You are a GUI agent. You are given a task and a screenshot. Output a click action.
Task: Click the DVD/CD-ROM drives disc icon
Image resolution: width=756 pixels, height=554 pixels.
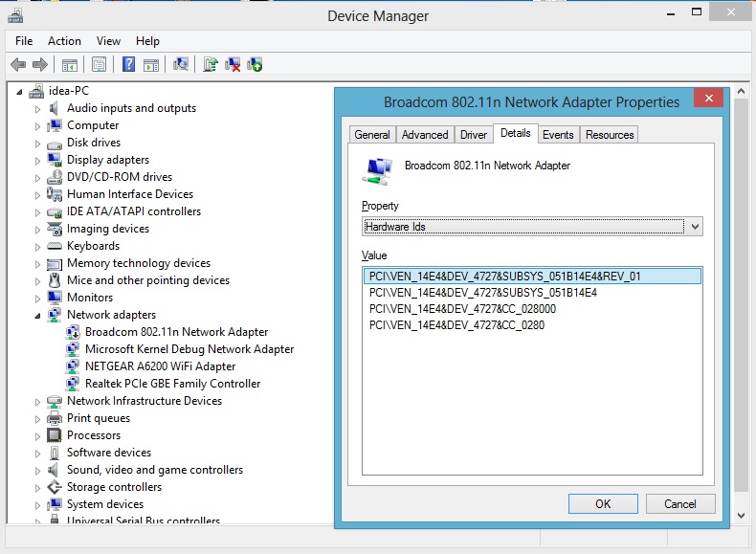55,177
